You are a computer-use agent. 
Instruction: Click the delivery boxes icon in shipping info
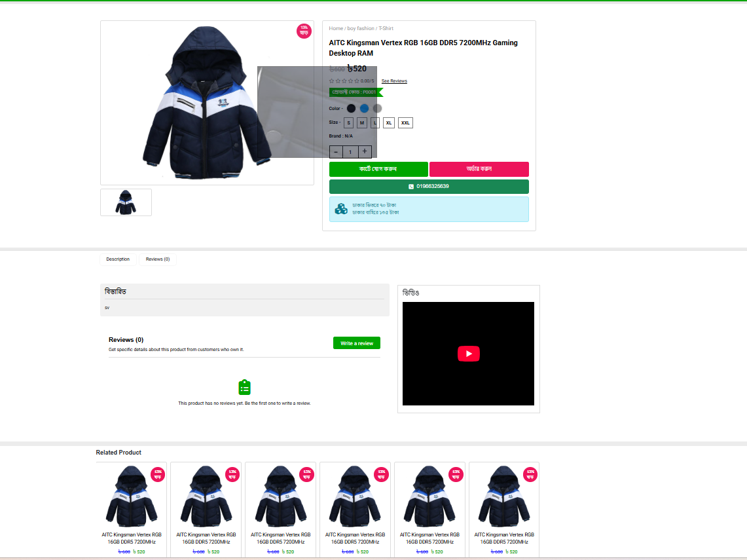pos(341,209)
